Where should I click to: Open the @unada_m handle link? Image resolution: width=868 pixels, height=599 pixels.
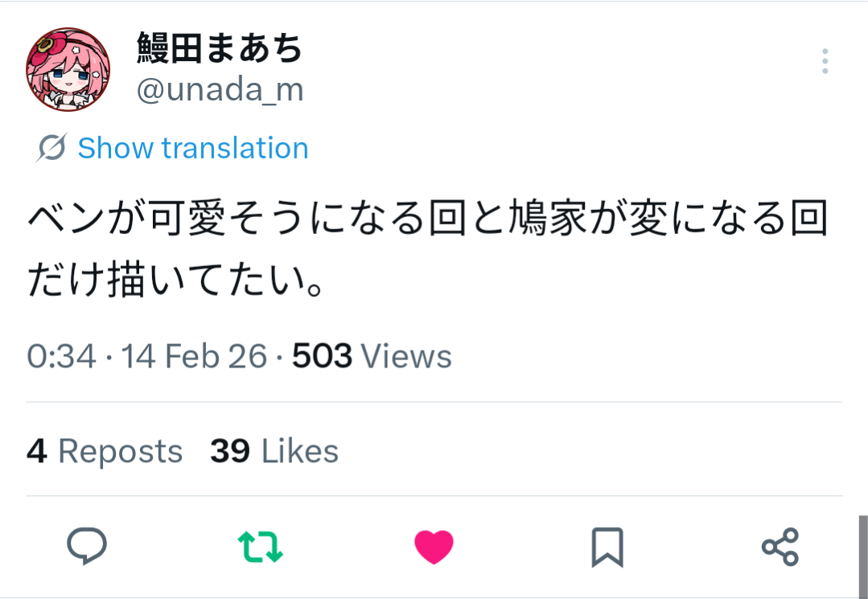coord(220,90)
